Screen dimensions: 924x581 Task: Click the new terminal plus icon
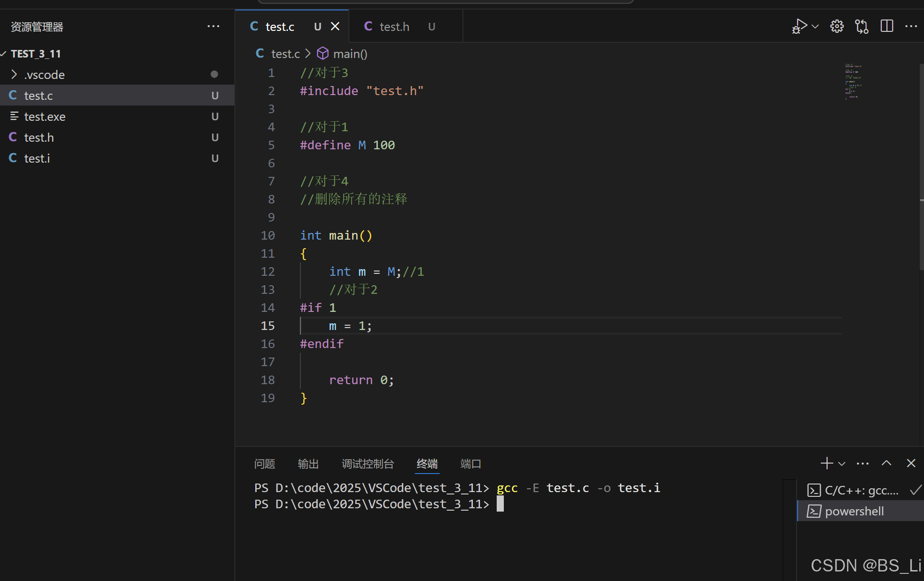coord(827,463)
